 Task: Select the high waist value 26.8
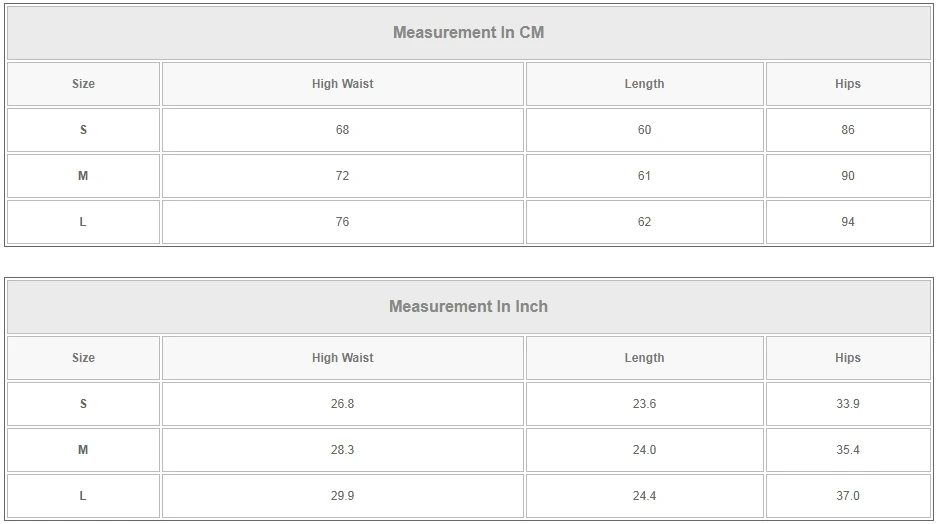pyautogui.click(x=342, y=404)
